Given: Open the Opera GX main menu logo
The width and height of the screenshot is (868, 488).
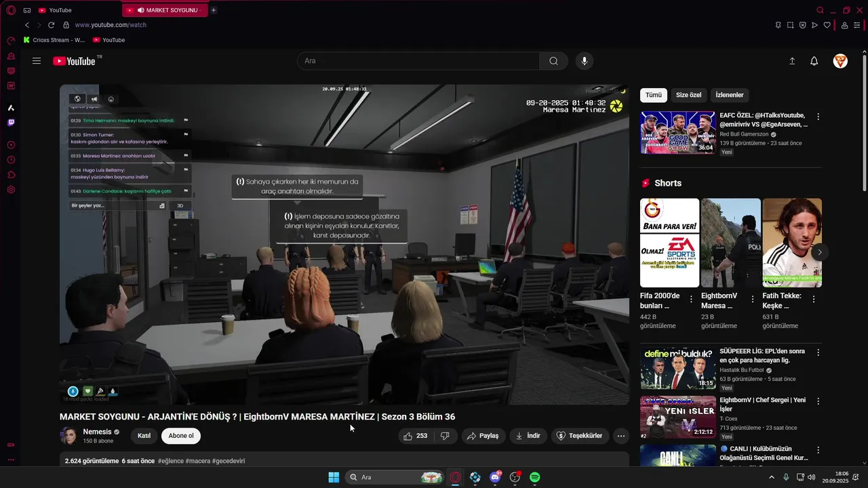Looking at the screenshot, I should pyautogui.click(x=11, y=10).
